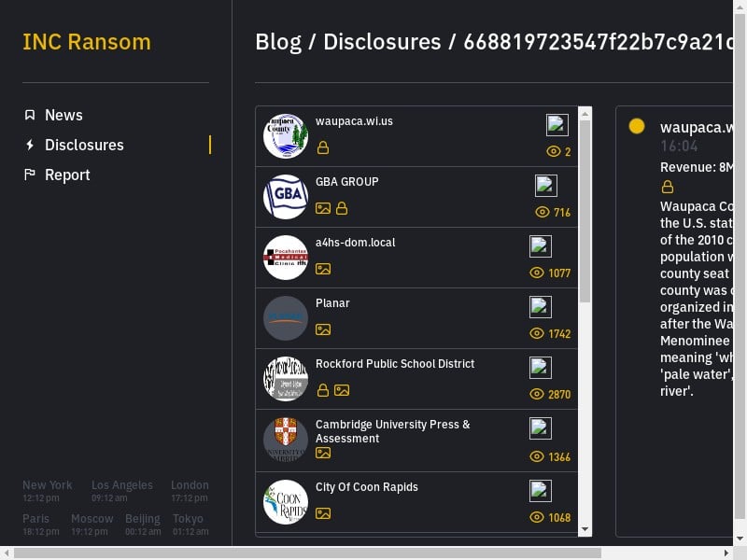Viewport: 747px width, 560px height.
Task: Click the broken image icon in Coon Rapids row
Action: (x=541, y=491)
